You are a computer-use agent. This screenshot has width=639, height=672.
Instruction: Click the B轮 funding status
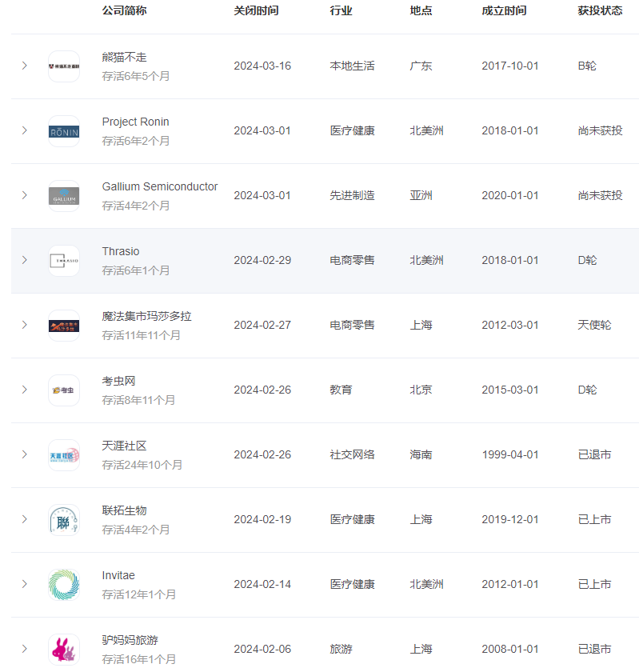pyautogui.click(x=587, y=66)
